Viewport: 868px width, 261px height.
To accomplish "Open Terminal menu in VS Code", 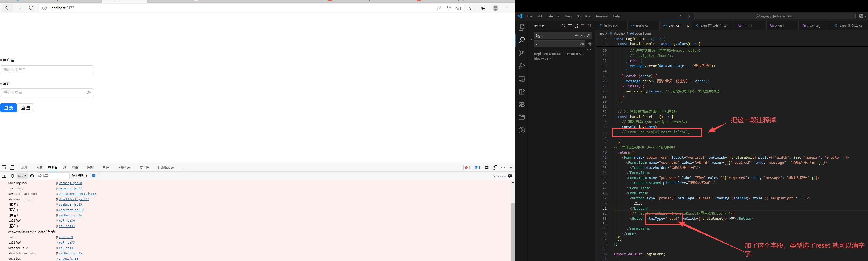I will (602, 16).
